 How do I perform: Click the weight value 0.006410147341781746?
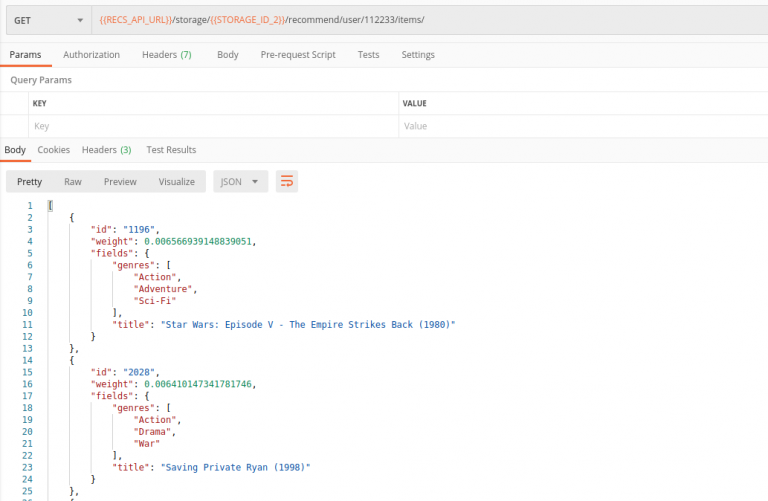(197, 384)
